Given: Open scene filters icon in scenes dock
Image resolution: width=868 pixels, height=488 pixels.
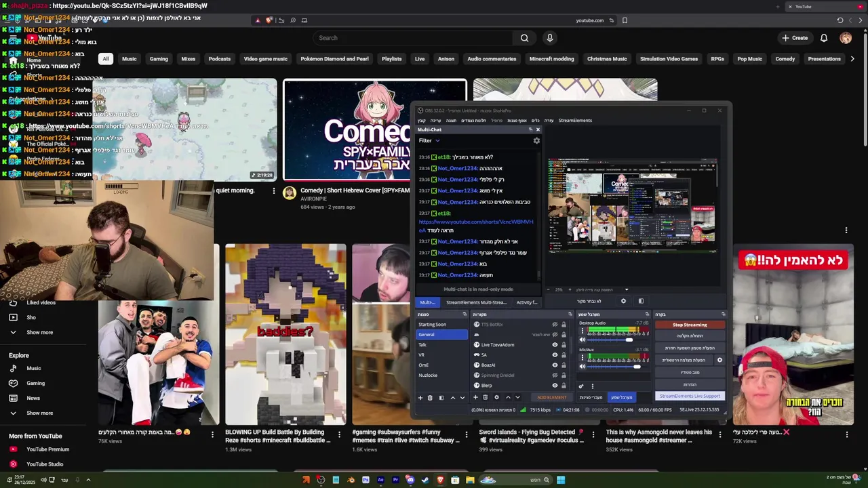Looking at the screenshot, I should tap(441, 398).
